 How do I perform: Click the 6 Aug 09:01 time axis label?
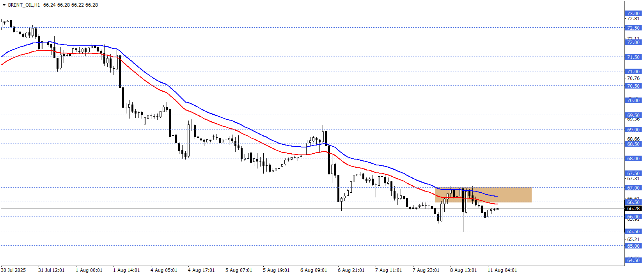pos(314,270)
